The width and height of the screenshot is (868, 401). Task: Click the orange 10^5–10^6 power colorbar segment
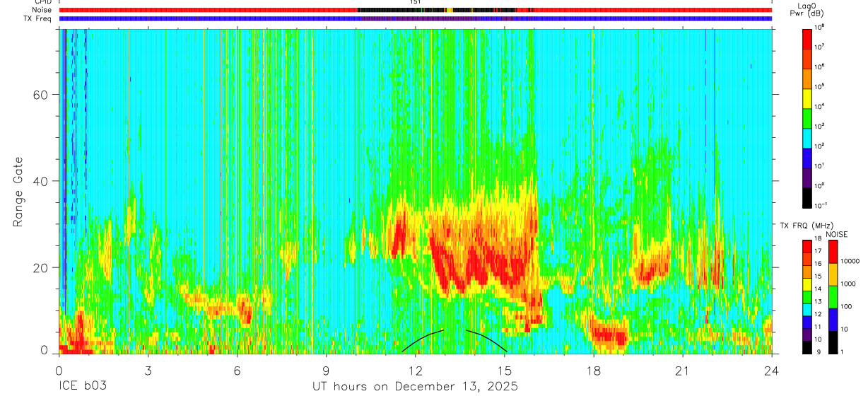pos(807,77)
